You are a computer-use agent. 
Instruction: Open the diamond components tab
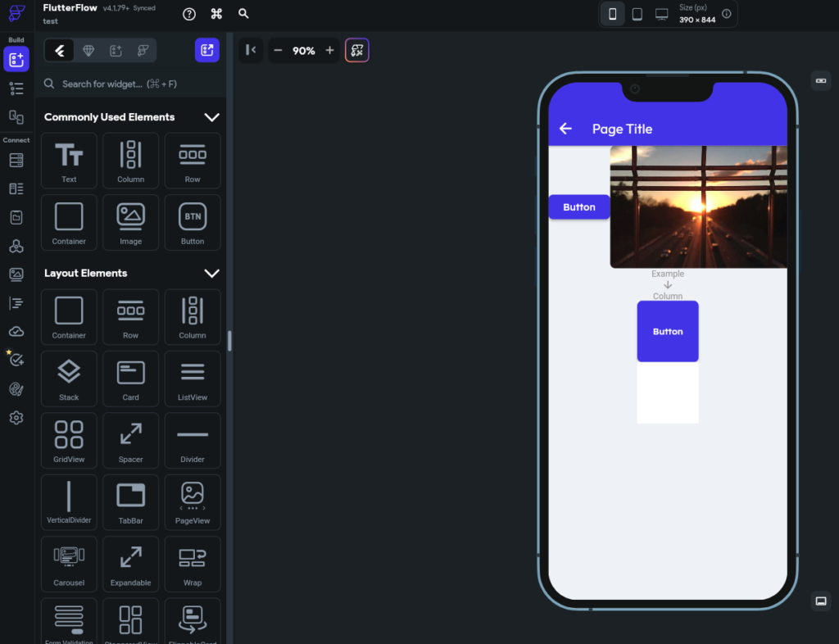point(88,51)
